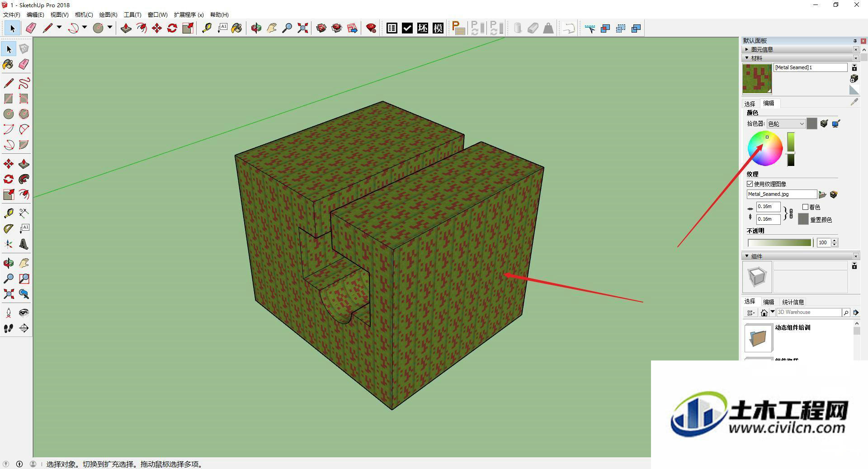Image resolution: width=868 pixels, height=469 pixels.
Task: Select the Freehand tool in left toolbar
Action: pos(24,83)
